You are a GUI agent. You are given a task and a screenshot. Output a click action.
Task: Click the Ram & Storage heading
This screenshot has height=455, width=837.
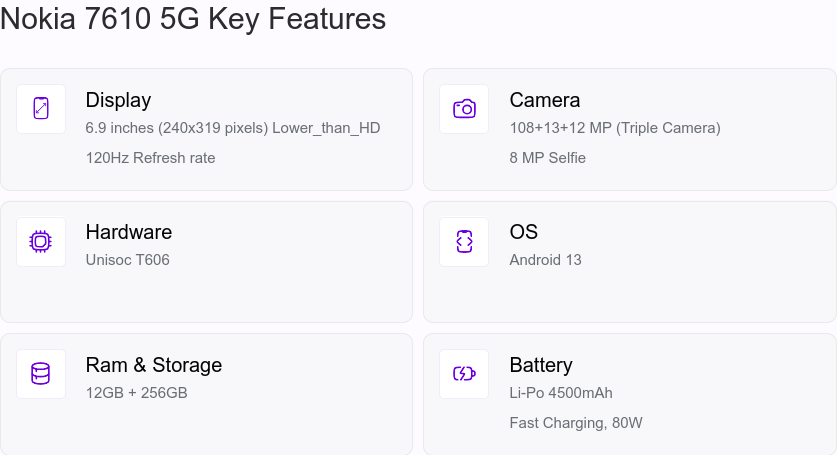pos(154,365)
